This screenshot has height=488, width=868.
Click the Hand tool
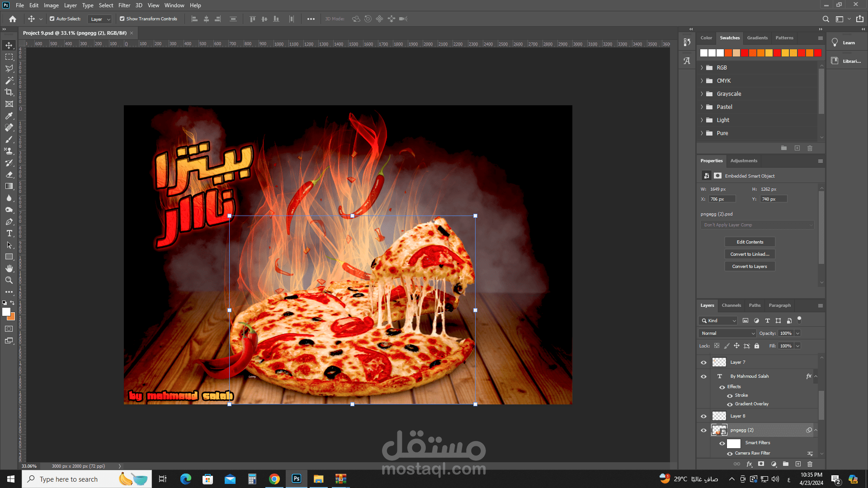[9, 268]
